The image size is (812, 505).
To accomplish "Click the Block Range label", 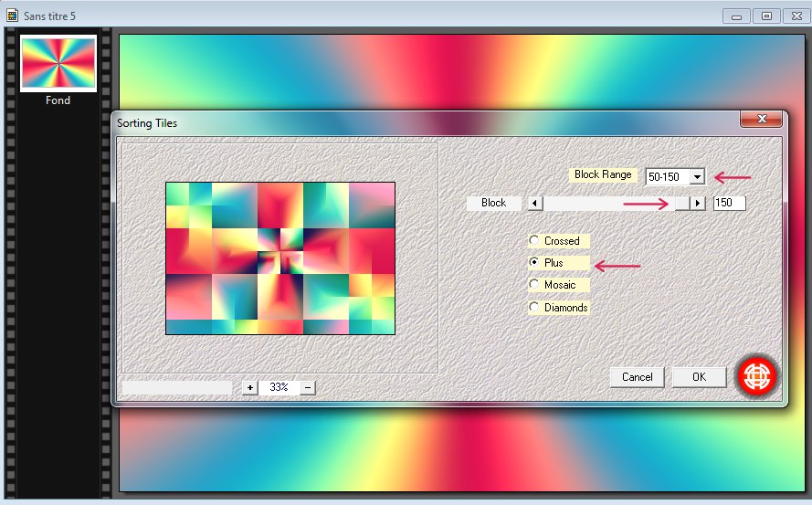I will point(603,174).
